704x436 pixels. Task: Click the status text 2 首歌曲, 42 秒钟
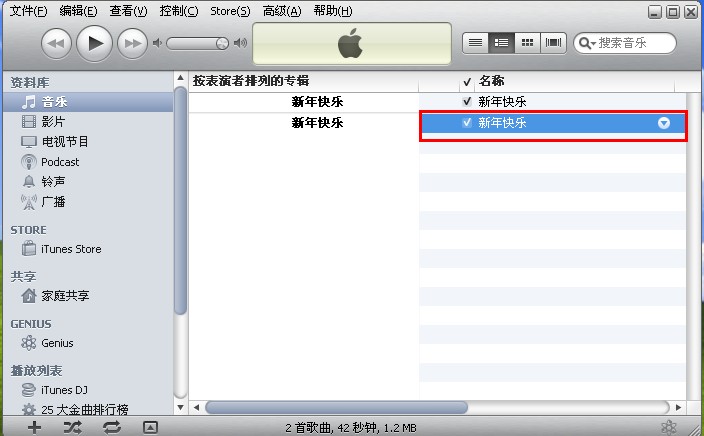[x=331, y=428]
